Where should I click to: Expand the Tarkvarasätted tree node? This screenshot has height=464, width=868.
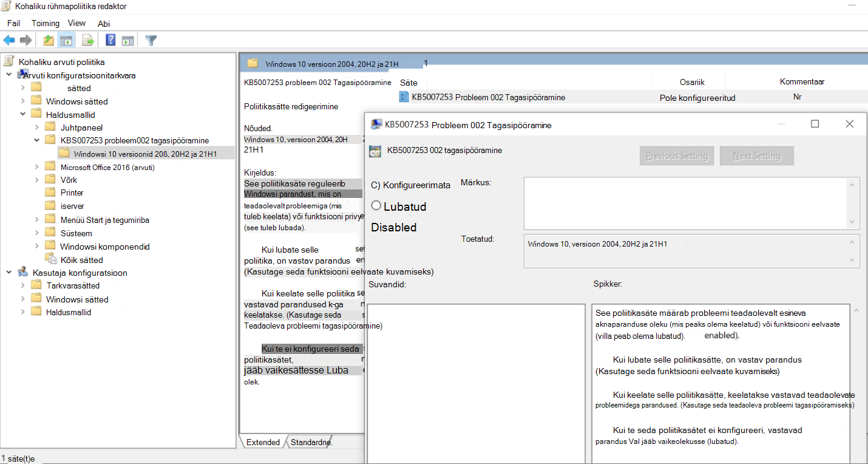(23, 285)
